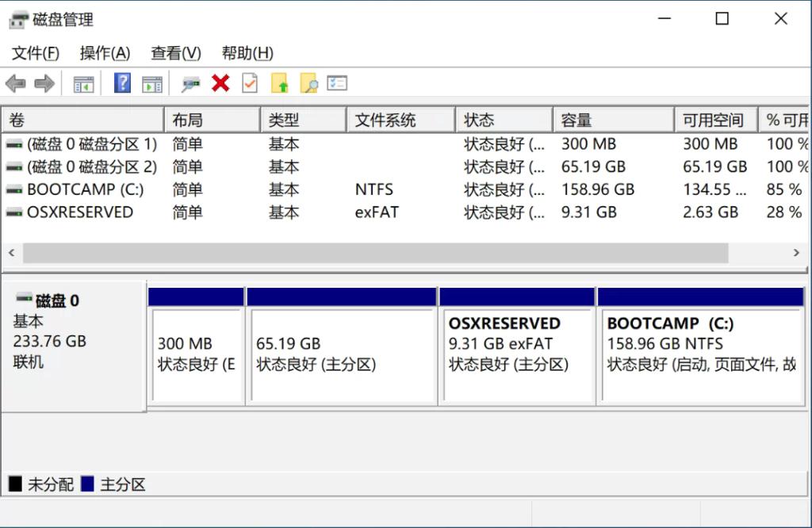Open the 帮助 menu
812x528 pixels.
(246, 53)
